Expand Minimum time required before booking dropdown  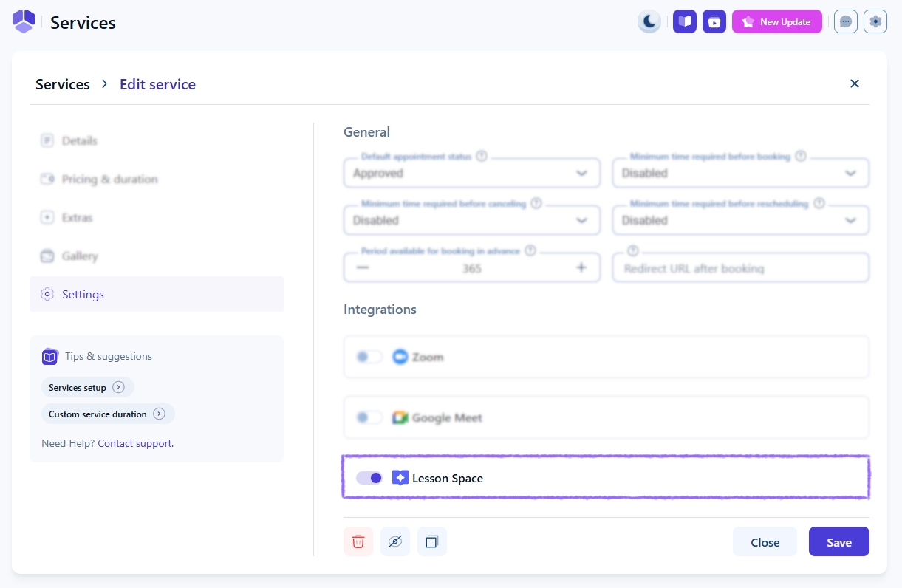pos(740,173)
